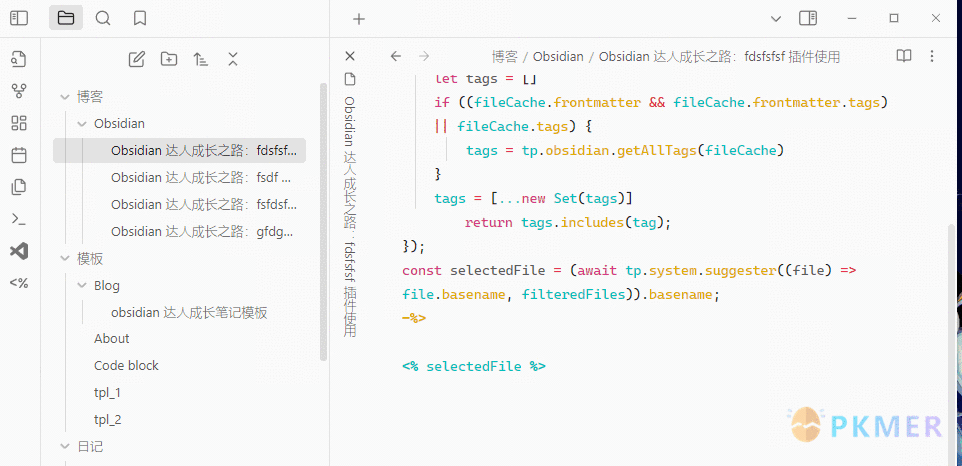
Task: Open graph view ribbon icon
Action: (x=19, y=91)
